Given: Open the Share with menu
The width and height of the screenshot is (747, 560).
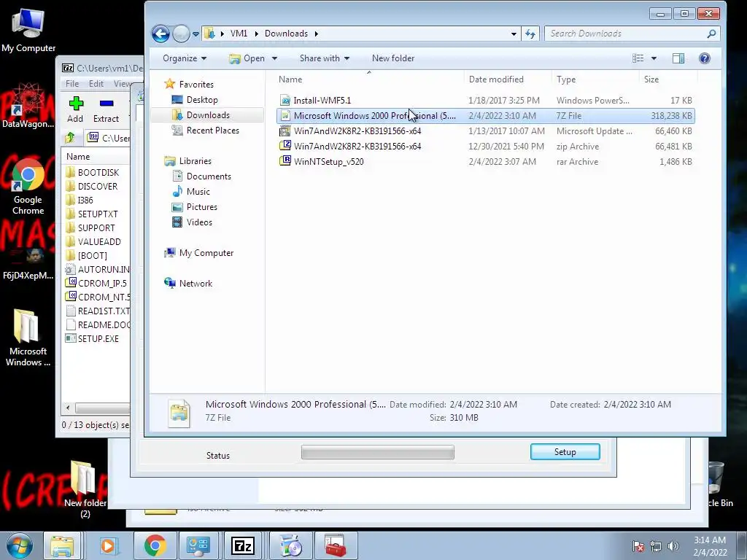Looking at the screenshot, I should pyautogui.click(x=325, y=58).
